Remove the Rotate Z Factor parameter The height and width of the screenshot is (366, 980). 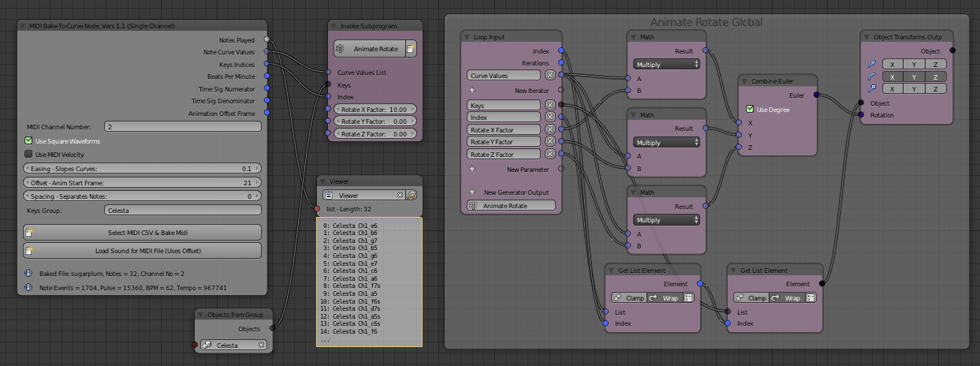pos(550,155)
